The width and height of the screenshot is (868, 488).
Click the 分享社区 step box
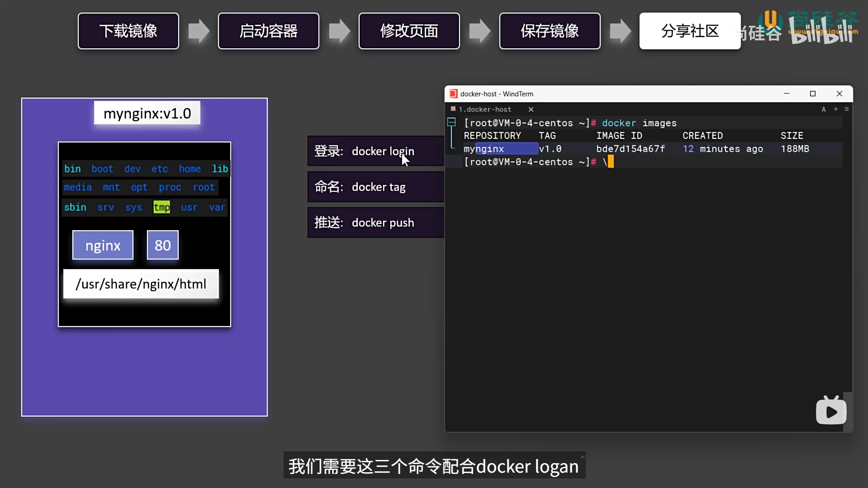[x=689, y=31]
